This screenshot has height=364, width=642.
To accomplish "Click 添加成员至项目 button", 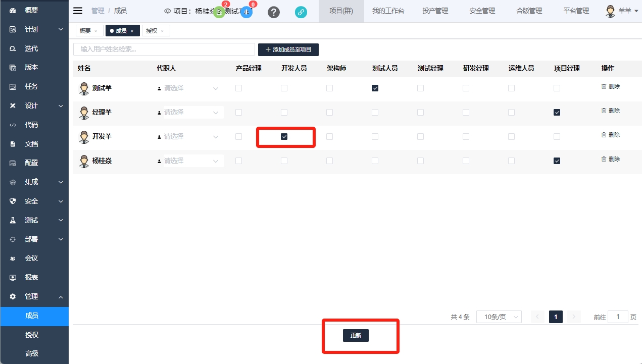I will click(288, 49).
